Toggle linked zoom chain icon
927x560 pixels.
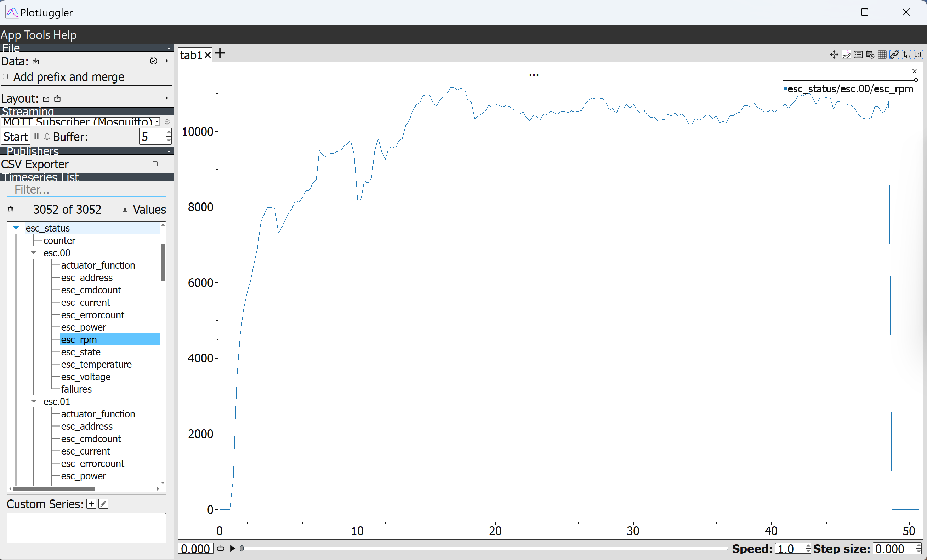pos(894,55)
